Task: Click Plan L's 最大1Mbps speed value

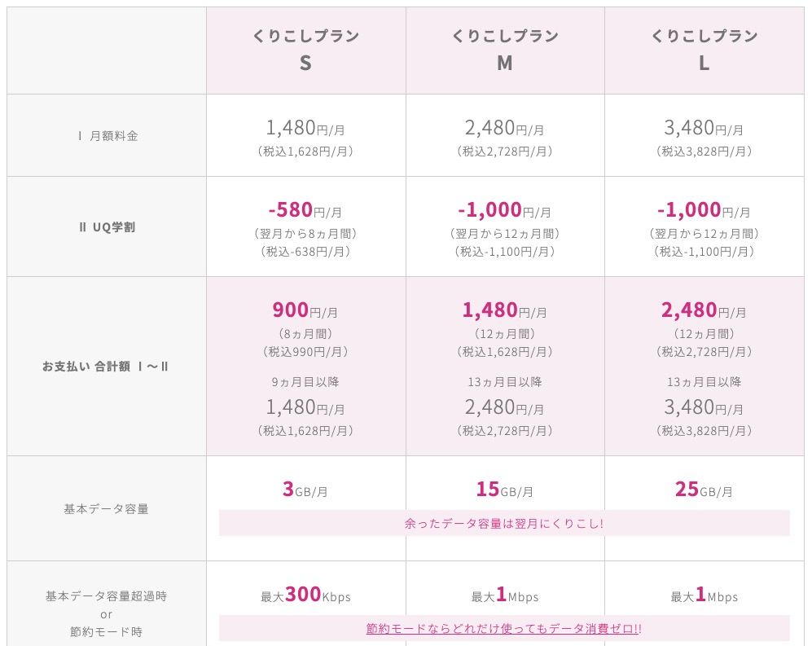Action: pos(704,595)
